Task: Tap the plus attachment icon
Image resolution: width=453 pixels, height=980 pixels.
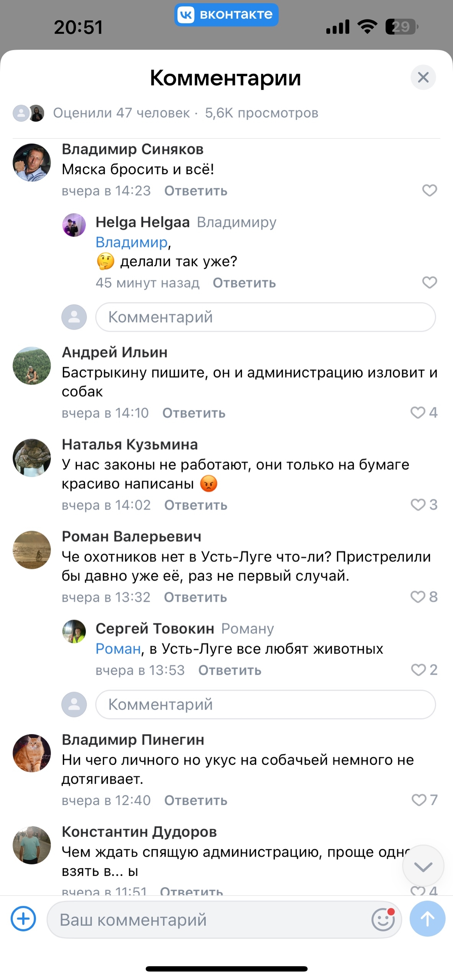Action: tap(23, 919)
